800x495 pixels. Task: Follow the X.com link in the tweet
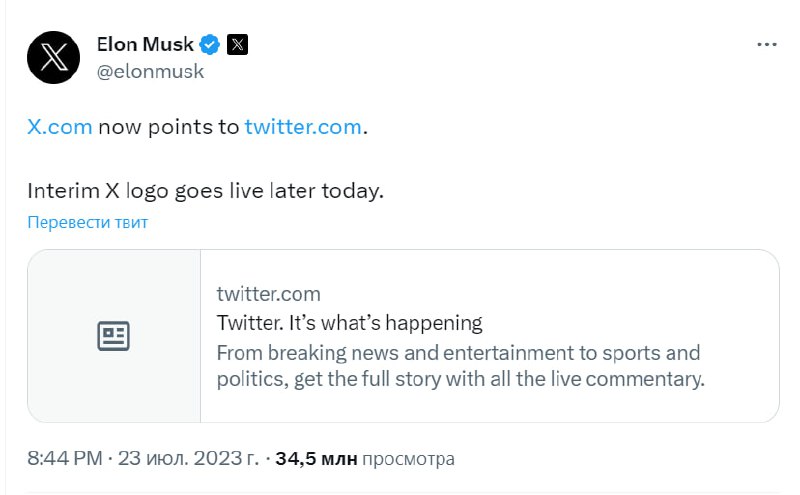coord(60,127)
